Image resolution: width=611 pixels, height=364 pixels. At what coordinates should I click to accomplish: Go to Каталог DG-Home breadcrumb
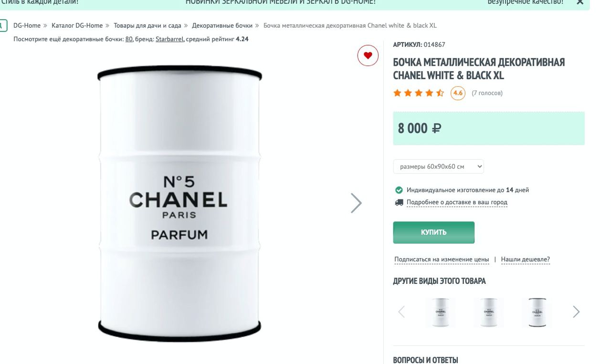click(x=77, y=25)
